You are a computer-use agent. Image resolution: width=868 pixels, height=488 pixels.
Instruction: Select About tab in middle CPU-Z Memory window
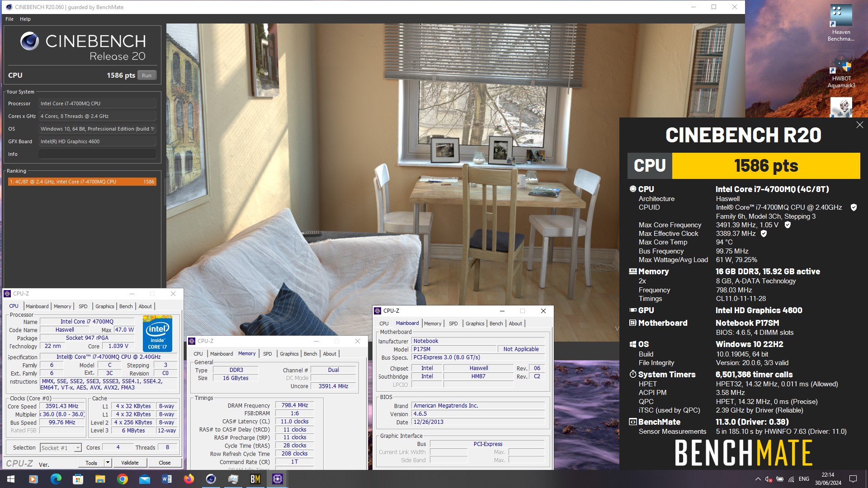click(x=330, y=354)
